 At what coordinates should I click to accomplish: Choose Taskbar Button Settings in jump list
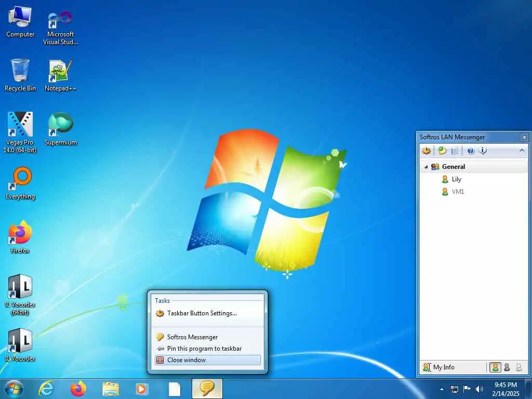click(208, 313)
